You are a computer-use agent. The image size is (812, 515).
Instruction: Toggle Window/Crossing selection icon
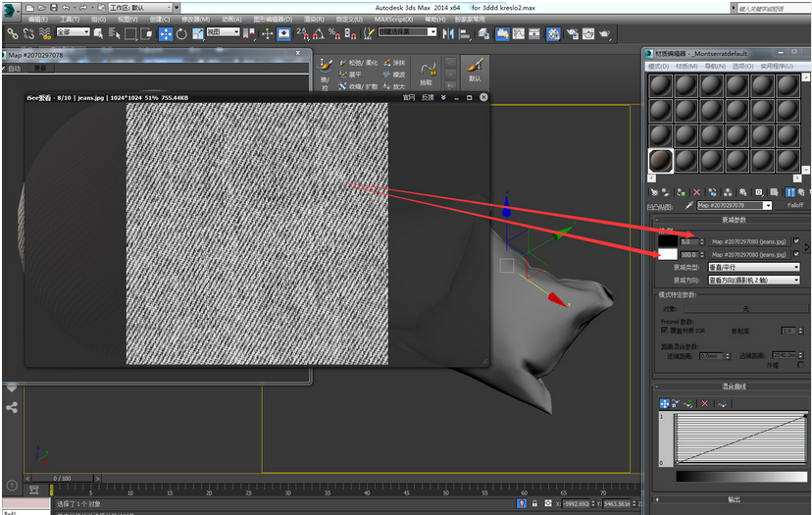[x=146, y=33]
